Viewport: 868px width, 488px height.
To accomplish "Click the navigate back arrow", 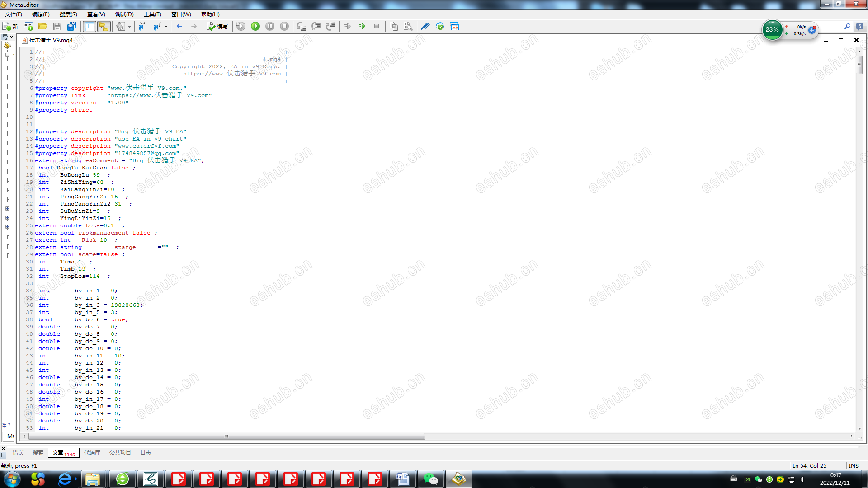I will [179, 26].
